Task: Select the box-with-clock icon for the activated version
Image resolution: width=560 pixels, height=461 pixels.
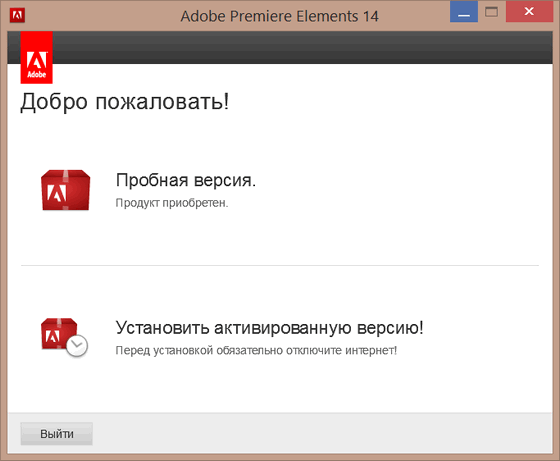Action: 64,337
